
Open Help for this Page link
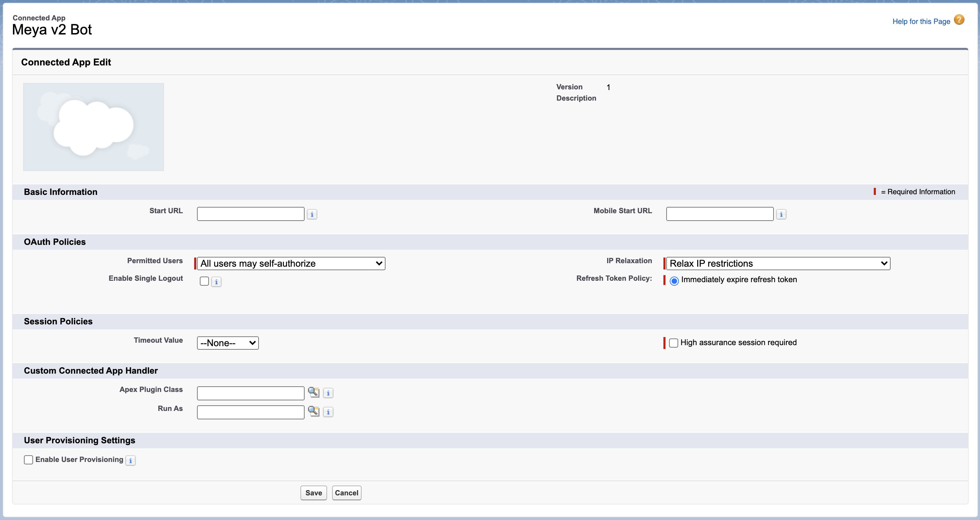pos(921,21)
